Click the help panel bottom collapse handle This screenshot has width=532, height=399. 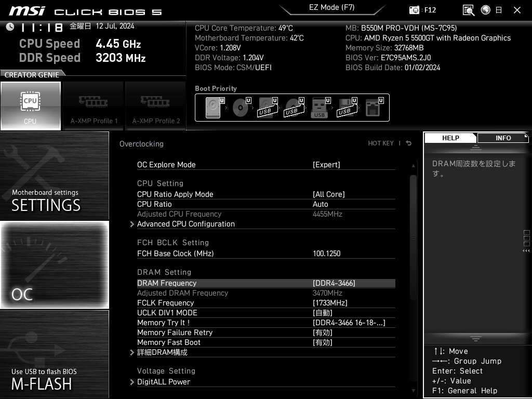[476, 338]
